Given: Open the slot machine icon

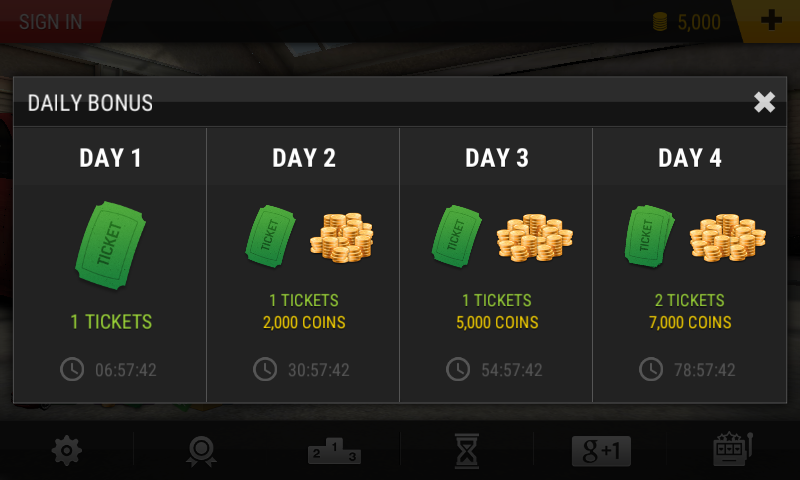Looking at the screenshot, I should tap(732, 451).
